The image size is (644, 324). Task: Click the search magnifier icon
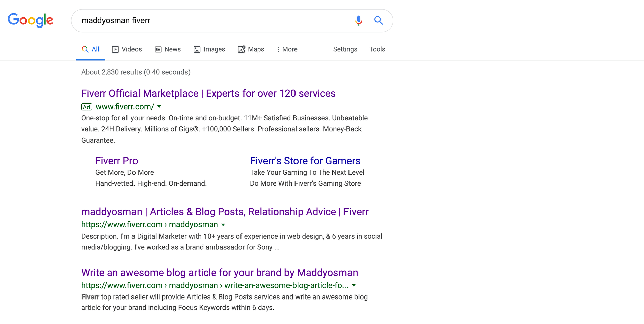(378, 20)
